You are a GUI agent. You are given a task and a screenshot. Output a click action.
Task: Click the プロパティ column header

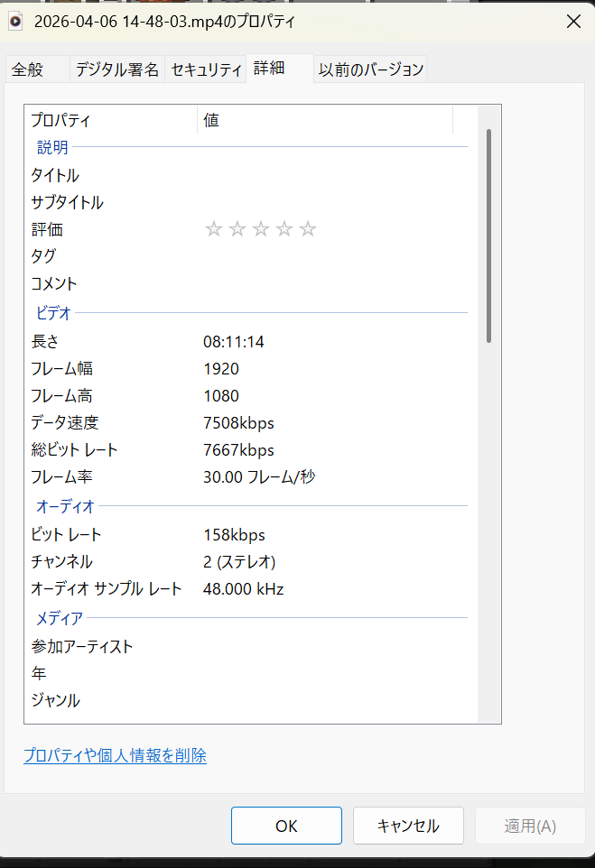111,120
